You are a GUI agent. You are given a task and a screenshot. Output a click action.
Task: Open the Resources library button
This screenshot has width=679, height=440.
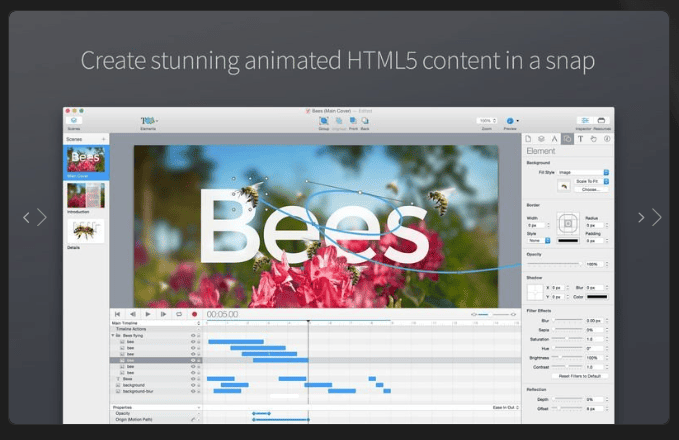click(x=601, y=120)
